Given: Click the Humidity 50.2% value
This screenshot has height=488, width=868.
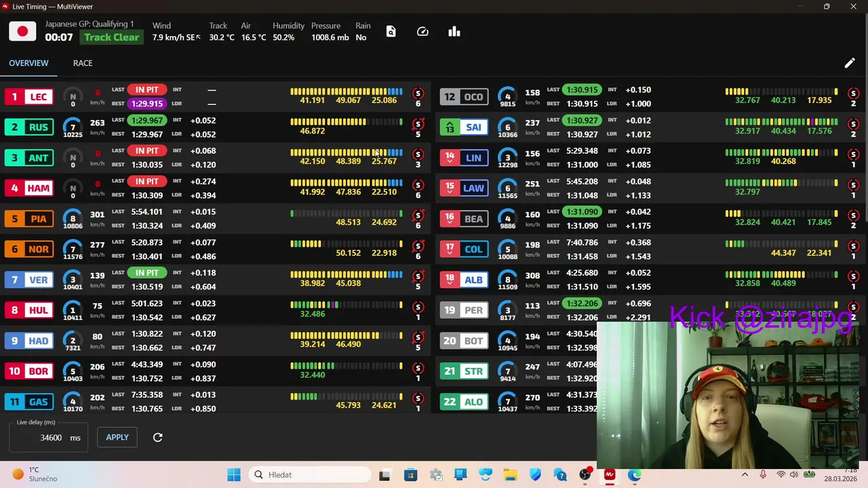Looking at the screenshot, I should pyautogui.click(x=283, y=37).
